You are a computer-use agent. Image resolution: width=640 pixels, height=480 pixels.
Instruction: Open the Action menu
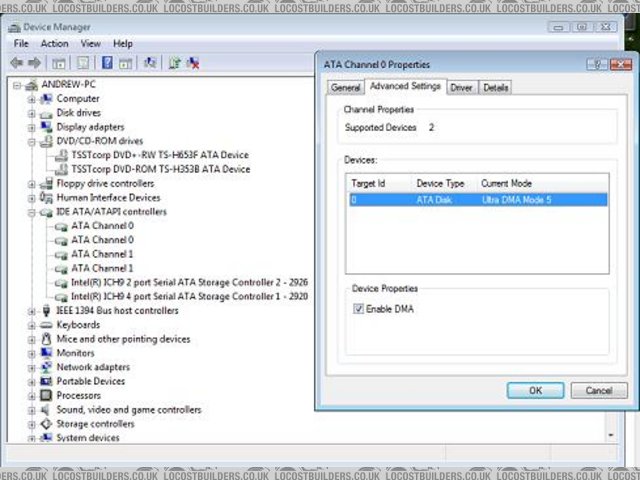pyautogui.click(x=54, y=44)
